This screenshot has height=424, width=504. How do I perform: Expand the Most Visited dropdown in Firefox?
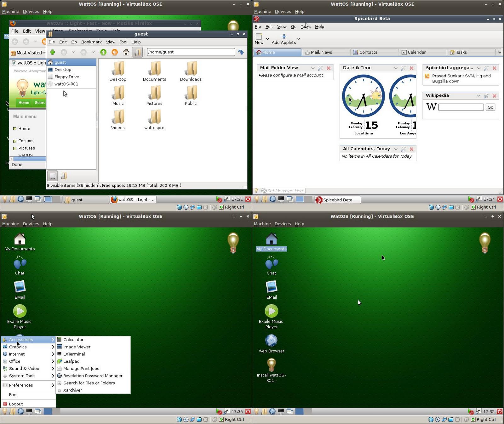tap(44, 53)
